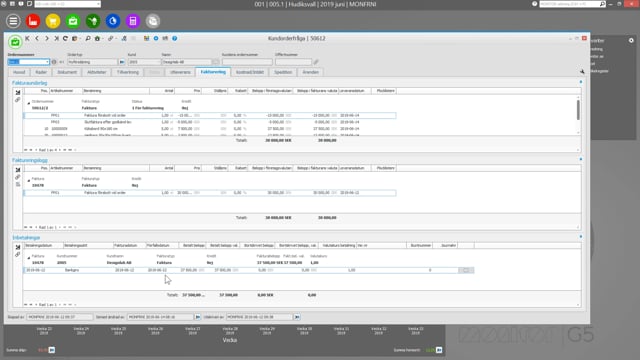Collapse the order group in Fakturaunderlag
This screenshot has height=360, width=640.
[29, 103]
